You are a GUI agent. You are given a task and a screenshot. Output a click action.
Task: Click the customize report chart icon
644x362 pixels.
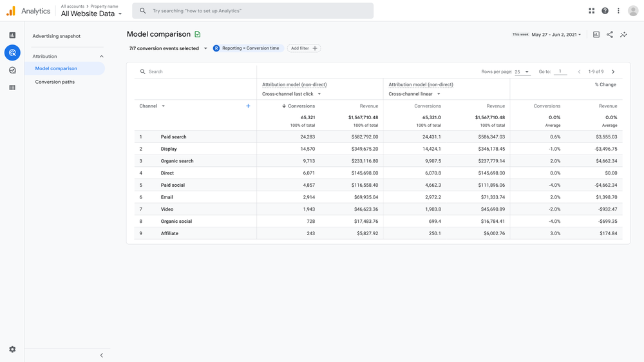point(596,35)
